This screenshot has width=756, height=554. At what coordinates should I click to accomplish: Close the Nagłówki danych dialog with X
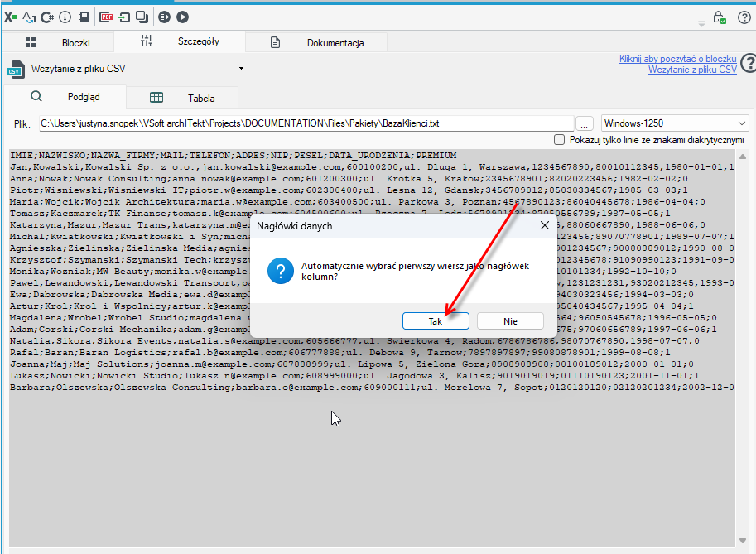[x=545, y=225]
